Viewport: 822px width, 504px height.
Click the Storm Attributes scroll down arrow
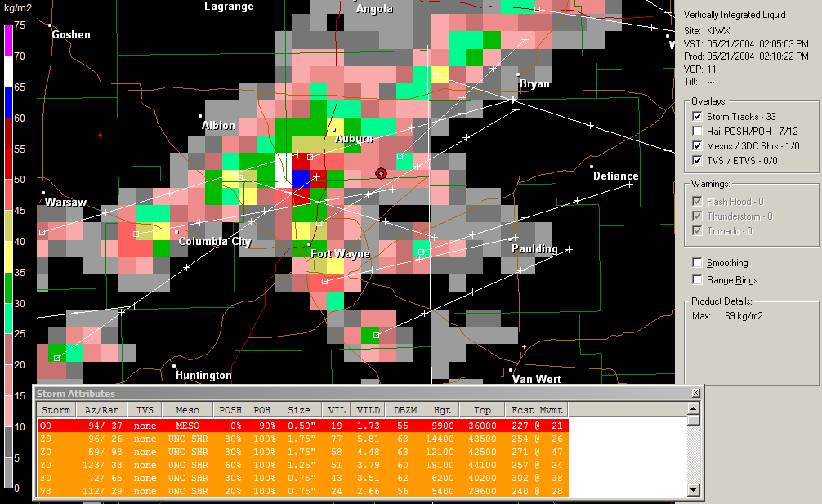pos(693,490)
